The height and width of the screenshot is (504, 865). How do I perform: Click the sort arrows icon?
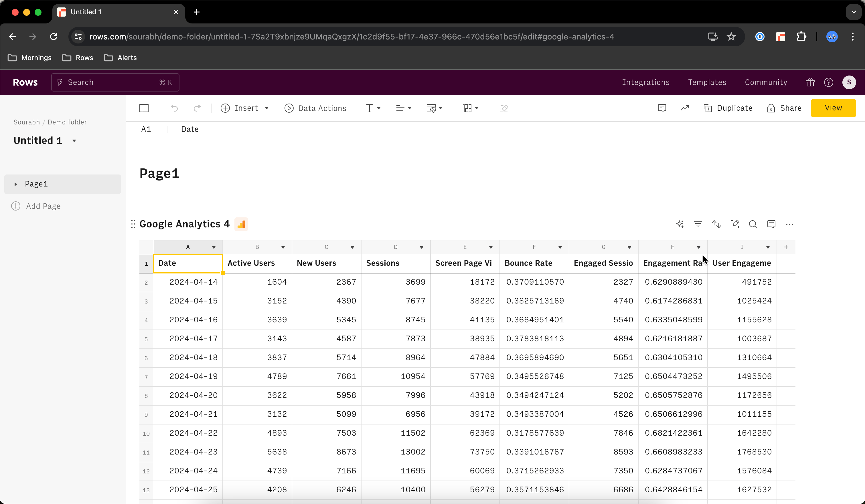point(716,224)
